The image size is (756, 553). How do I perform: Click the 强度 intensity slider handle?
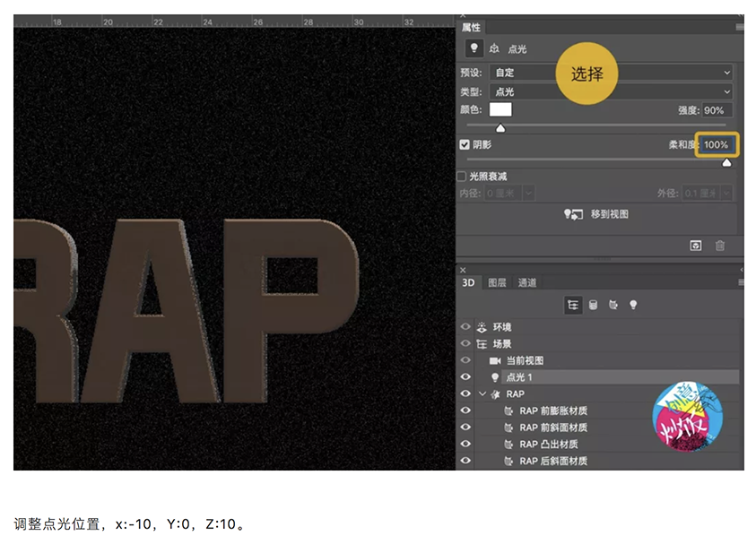500,128
